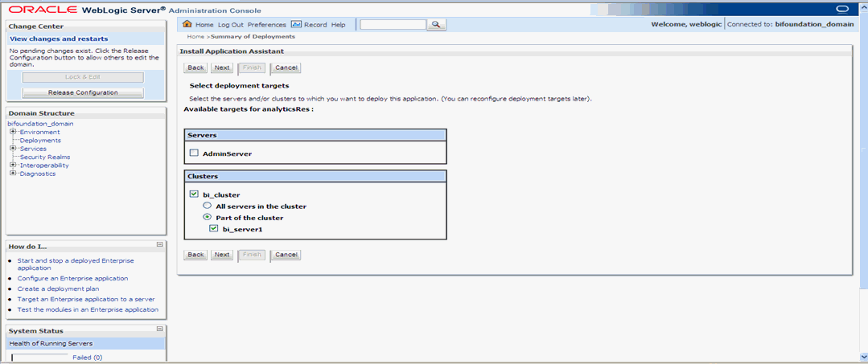Expand the Environment tree node
The height and width of the screenshot is (364, 868).
coord(12,132)
